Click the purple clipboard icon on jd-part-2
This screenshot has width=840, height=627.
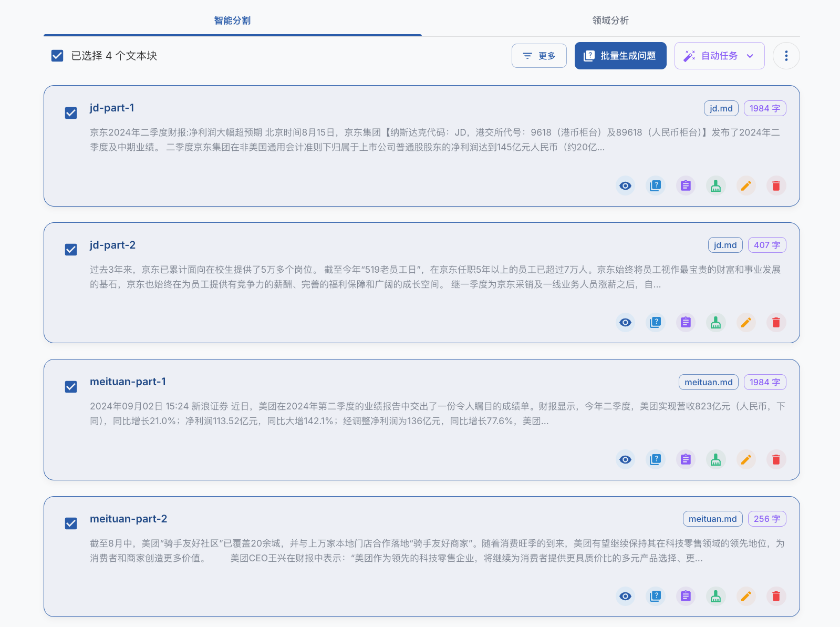pyautogui.click(x=686, y=322)
